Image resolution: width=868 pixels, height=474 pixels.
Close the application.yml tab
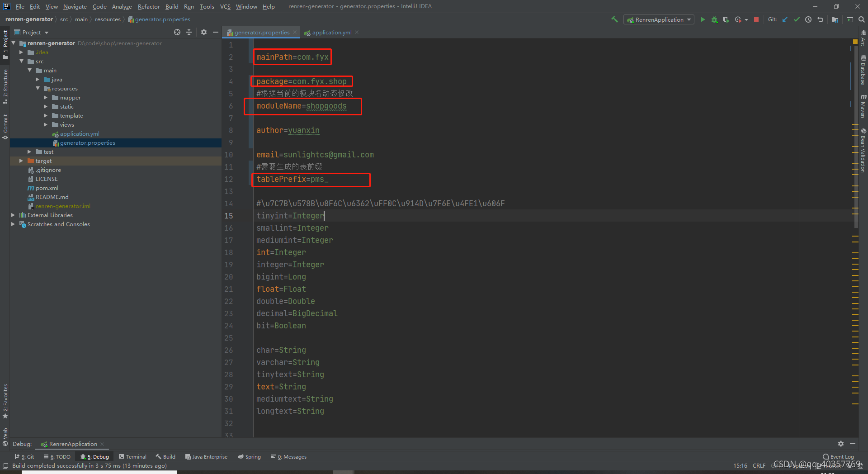point(357,32)
